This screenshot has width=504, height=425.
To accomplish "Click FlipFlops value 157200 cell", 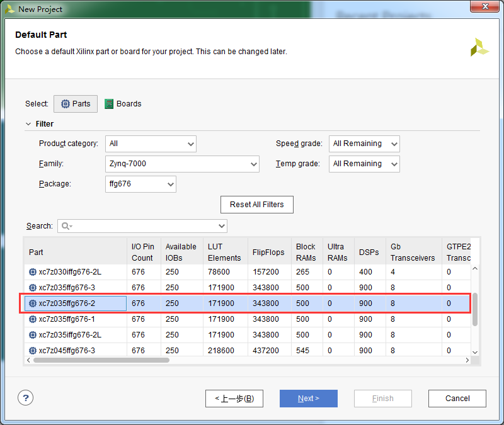I will (270, 272).
